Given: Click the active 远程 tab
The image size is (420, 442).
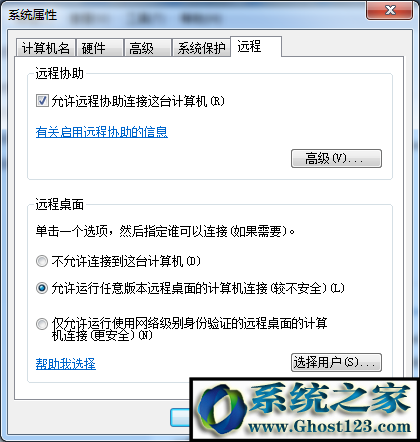Looking at the screenshot, I should pyautogui.click(x=256, y=46).
